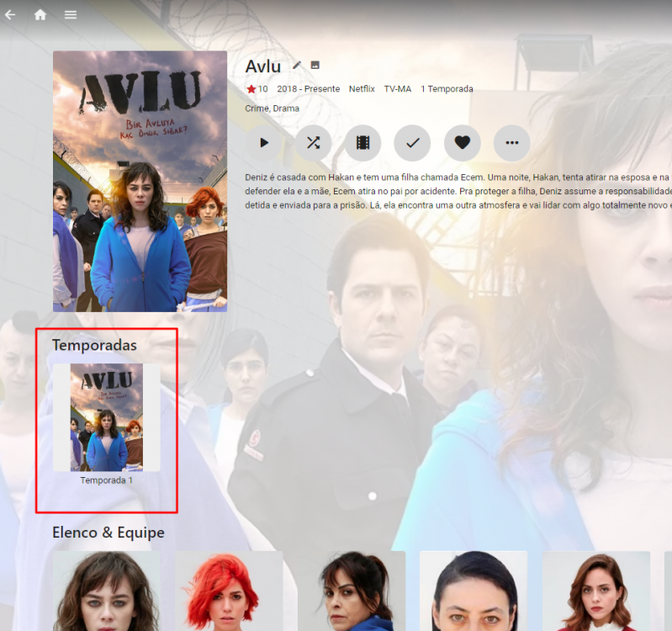Open more options three-dot button
This screenshot has width=672, height=631.
click(x=511, y=143)
